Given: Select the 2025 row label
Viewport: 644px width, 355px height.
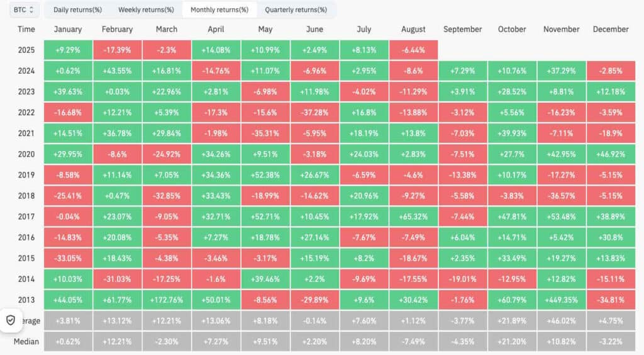Looking at the screenshot, I should point(26,50).
